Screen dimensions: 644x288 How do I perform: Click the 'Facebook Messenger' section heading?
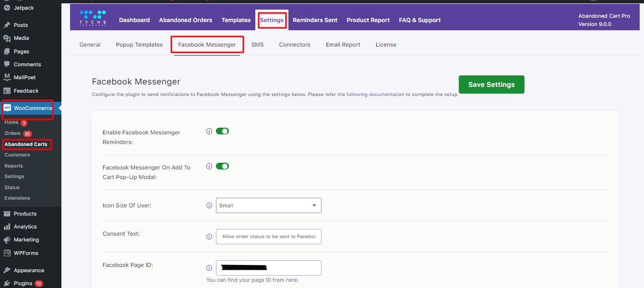pos(136,82)
